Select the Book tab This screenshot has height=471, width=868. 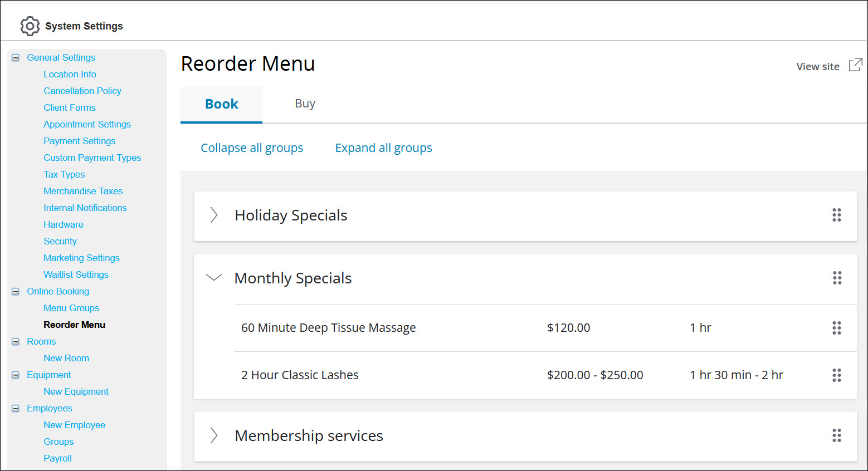221,103
